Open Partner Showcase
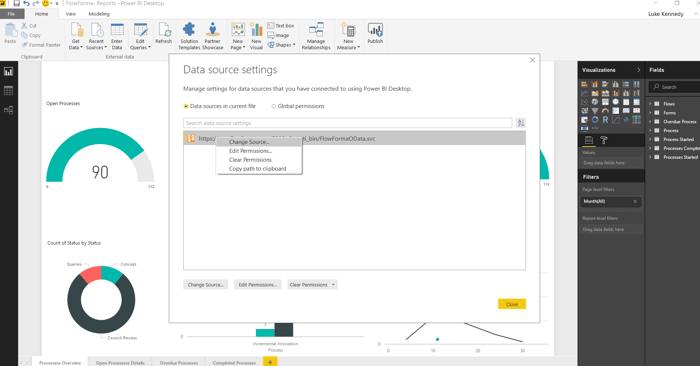This screenshot has height=366, width=700. click(x=212, y=36)
